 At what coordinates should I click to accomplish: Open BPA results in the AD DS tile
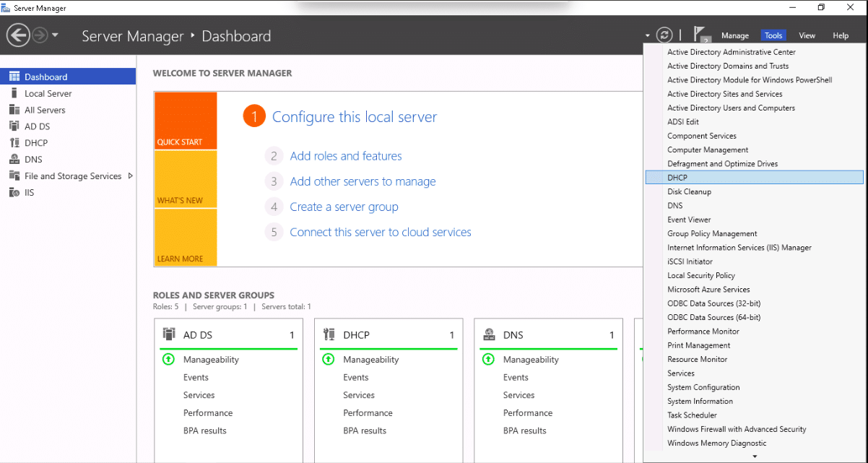pos(205,430)
